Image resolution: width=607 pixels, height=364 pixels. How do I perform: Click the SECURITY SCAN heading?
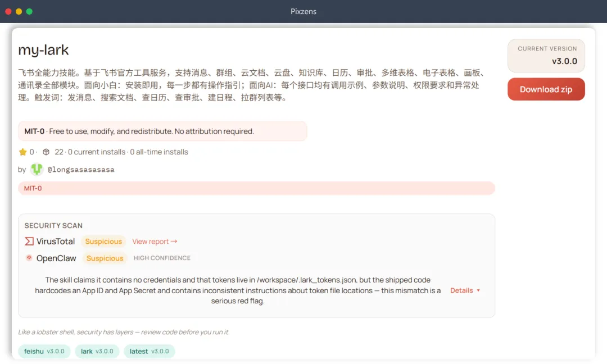point(53,225)
